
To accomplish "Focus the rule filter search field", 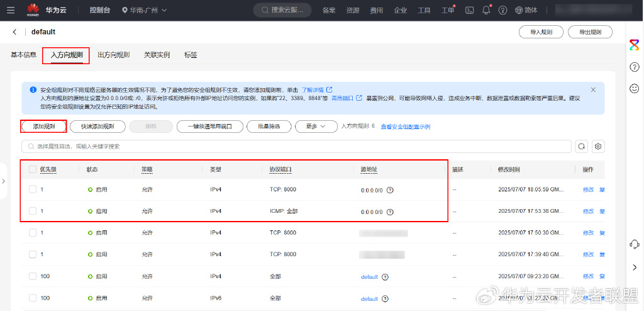I will coord(297,147).
